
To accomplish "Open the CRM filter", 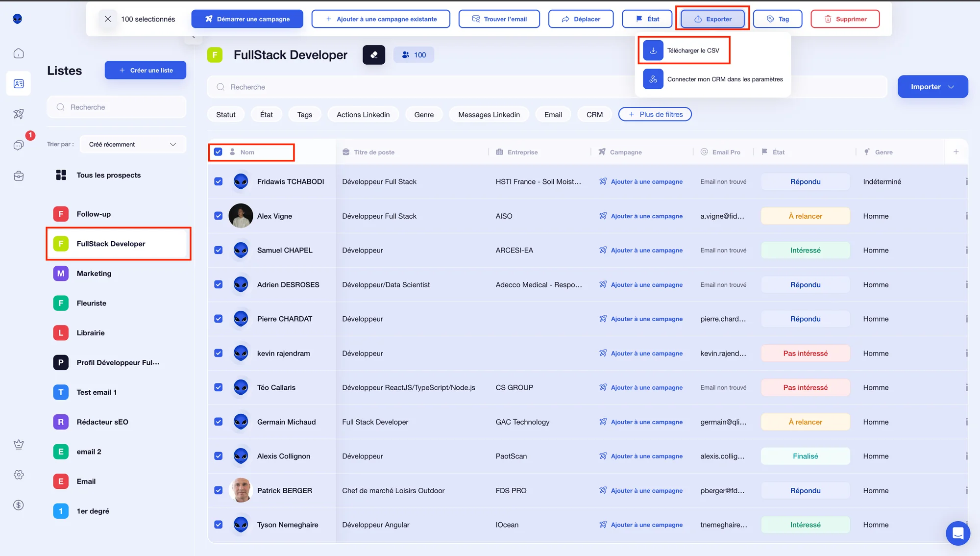I will point(594,114).
